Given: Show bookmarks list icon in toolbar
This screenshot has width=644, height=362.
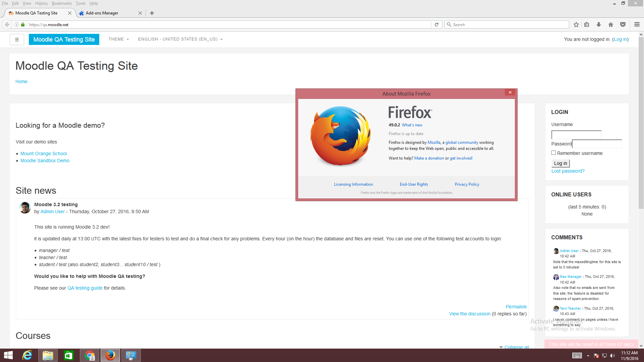Looking at the screenshot, I should click(587, 24).
